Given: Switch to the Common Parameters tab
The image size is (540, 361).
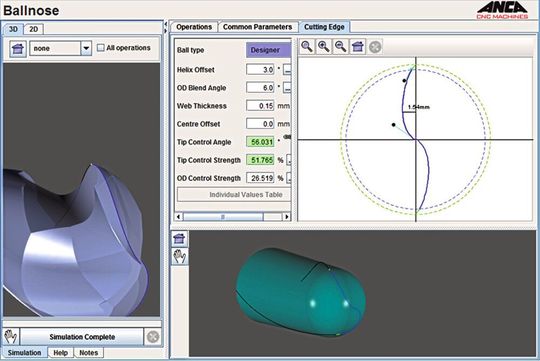Looking at the screenshot, I should (x=257, y=27).
